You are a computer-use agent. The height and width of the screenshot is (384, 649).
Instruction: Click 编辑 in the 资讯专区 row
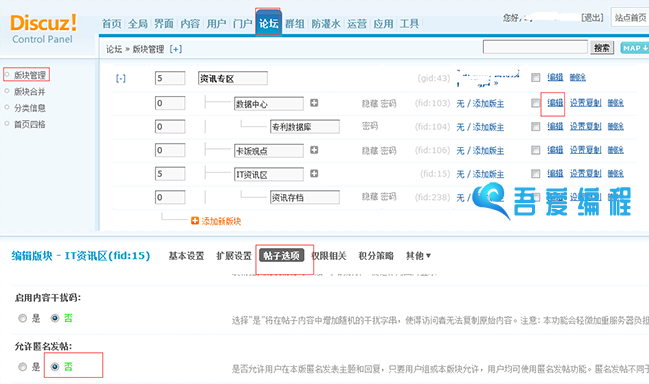click(x=555, y=77)
